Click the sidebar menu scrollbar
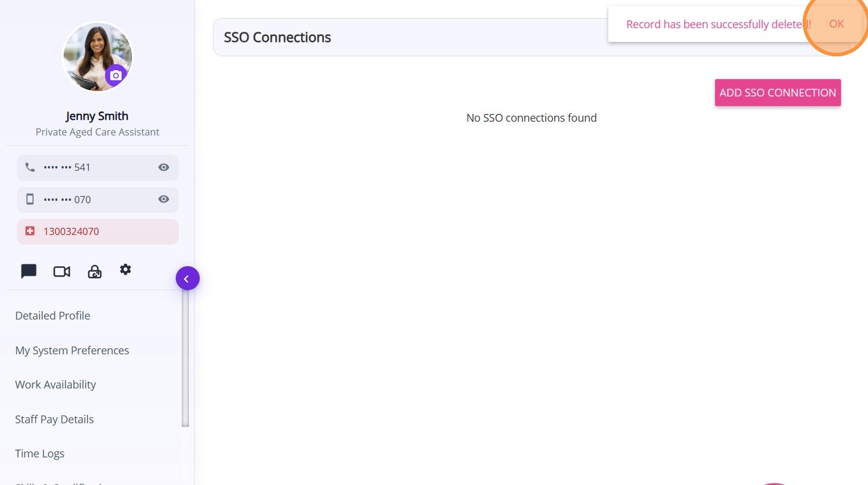 coord(185,360)
